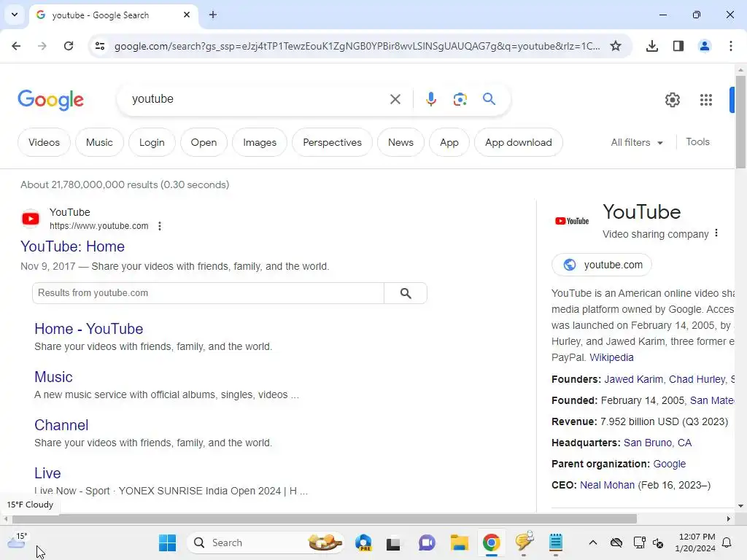Click vertical scrollbar down arrow
The image size is (747, 560).
point(740,506)
